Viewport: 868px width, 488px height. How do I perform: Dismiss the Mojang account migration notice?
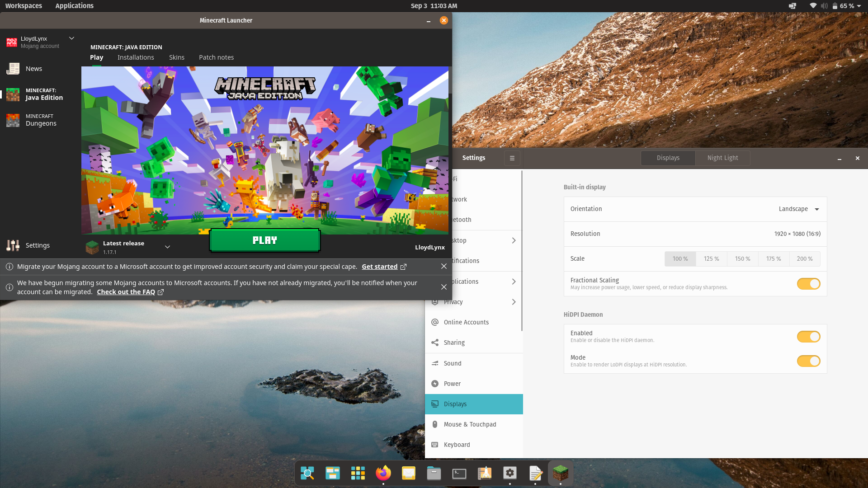[443, 267]
